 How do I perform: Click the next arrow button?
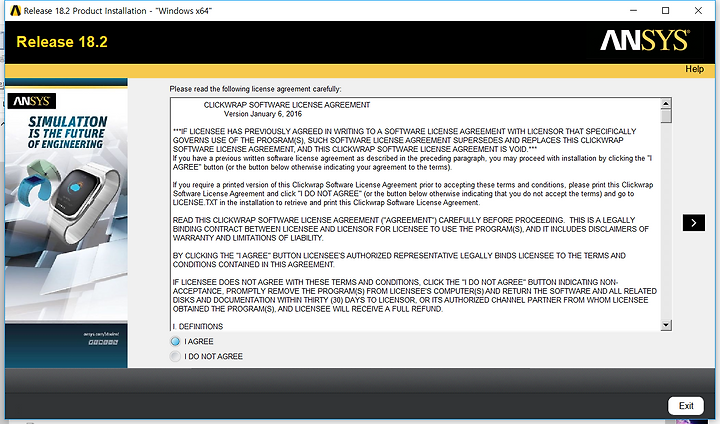tap(693, 223)
